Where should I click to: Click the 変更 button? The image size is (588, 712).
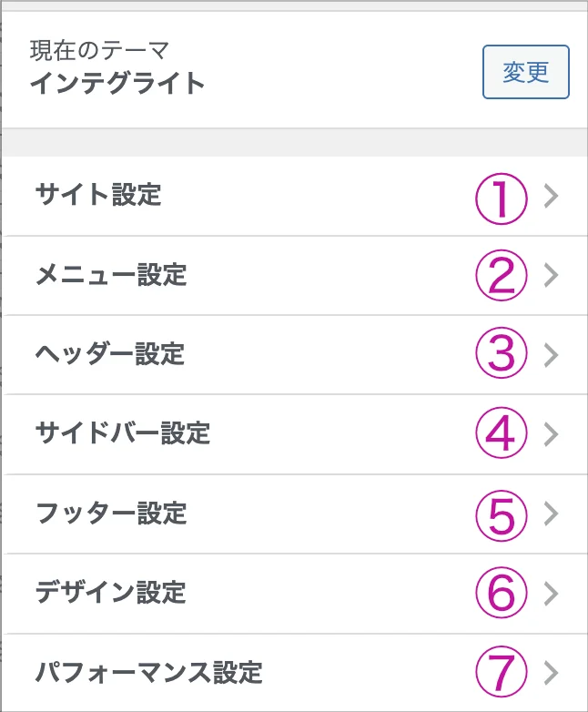pos(525,72)
